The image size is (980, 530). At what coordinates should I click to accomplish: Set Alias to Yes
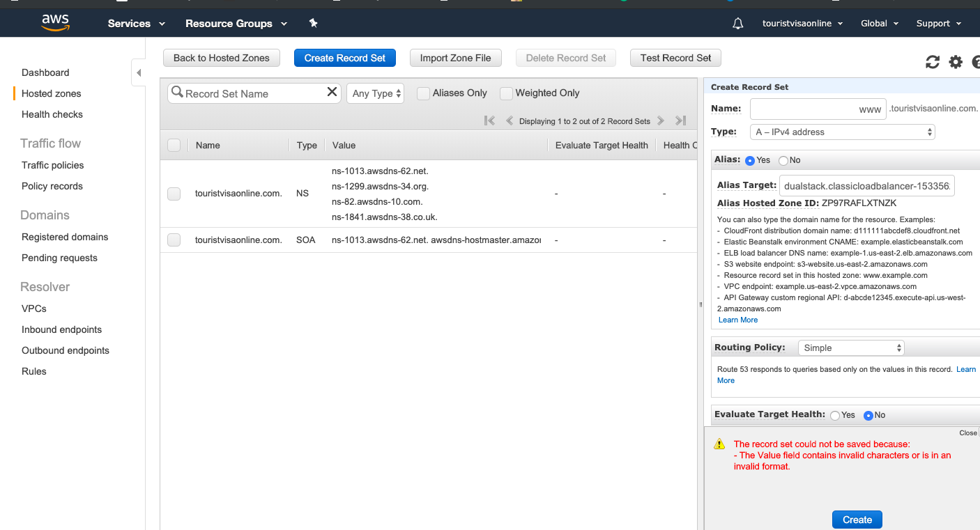[750, 160]
